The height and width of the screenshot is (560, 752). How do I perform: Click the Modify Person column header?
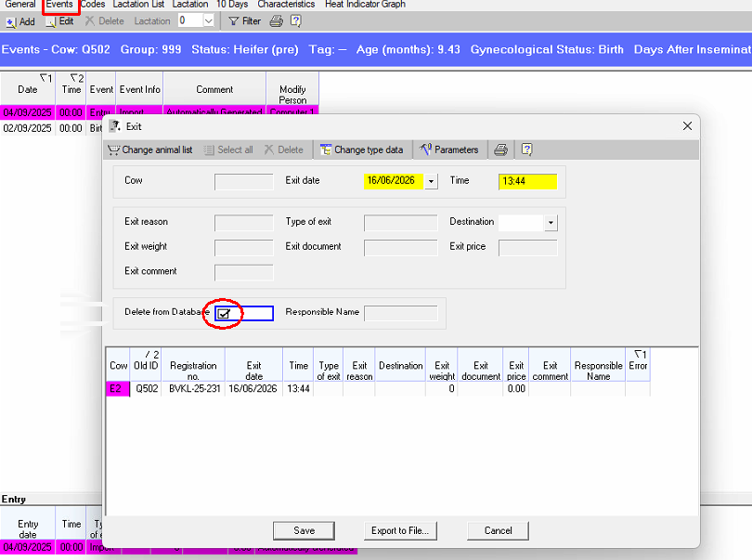[x=292, y=89]
